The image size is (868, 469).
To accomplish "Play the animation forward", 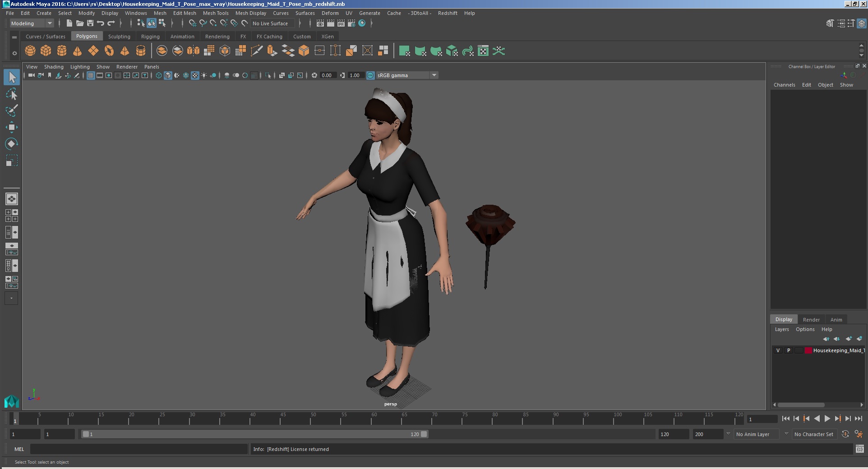I will (827, 418).
